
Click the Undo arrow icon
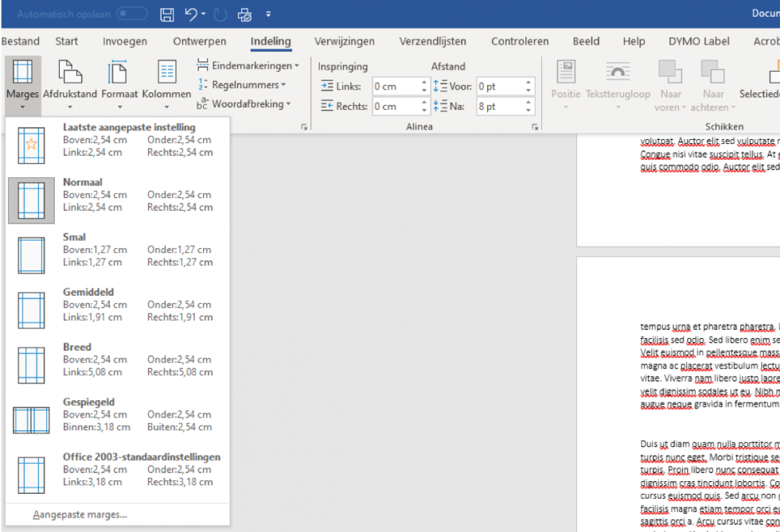click(191, 14)
